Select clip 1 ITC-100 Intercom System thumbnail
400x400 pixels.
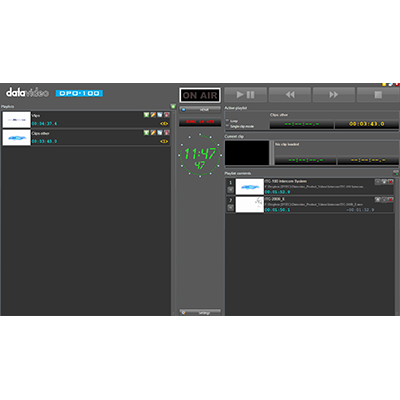click(x=250, y=187)
